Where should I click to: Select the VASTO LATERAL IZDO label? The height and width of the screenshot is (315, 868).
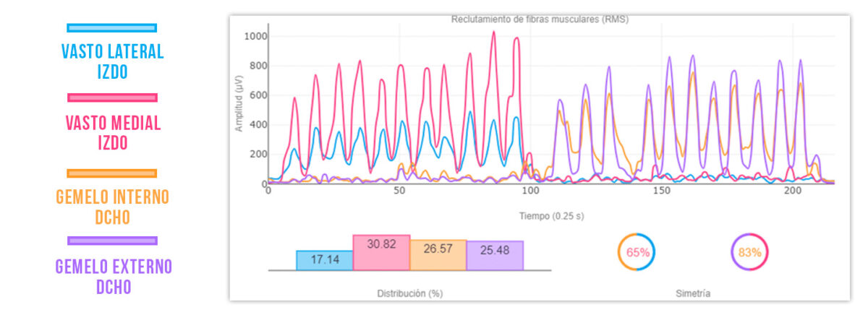tap(112, 61)
